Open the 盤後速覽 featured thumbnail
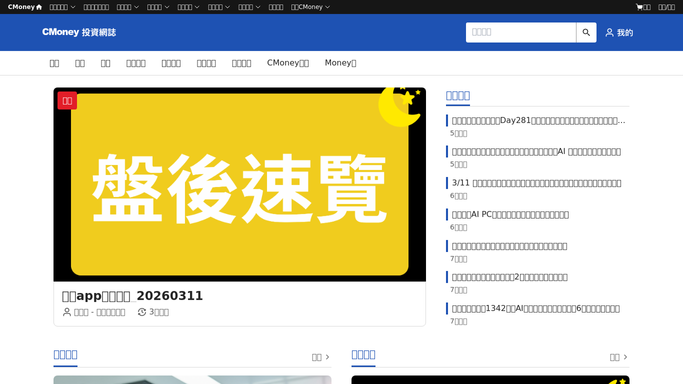The height and width of the screenshot is (384, 683). pos(240,185)
